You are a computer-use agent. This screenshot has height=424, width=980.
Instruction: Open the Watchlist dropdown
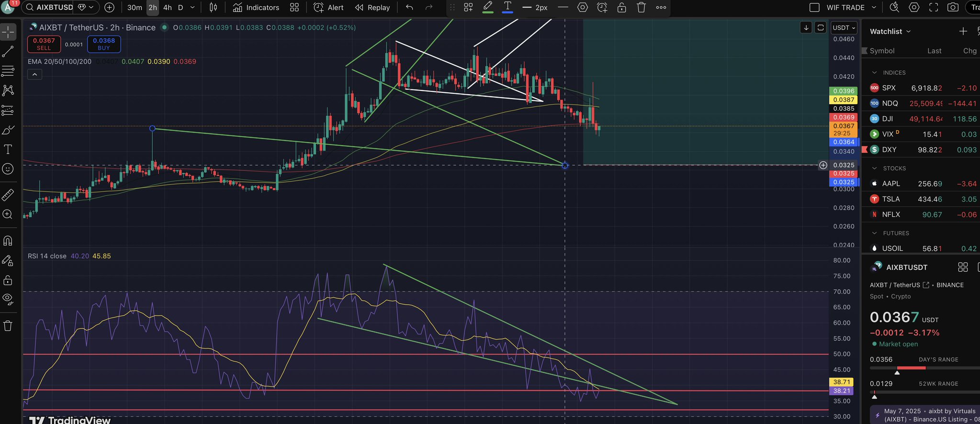pos(890,32)
